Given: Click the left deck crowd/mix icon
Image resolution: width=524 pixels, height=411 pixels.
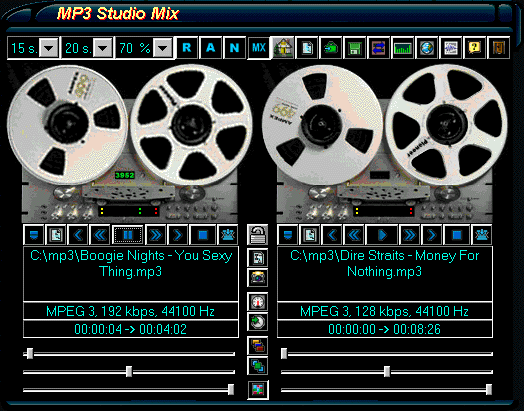Looking at the screenshot, I should click(x=228, y=235).
